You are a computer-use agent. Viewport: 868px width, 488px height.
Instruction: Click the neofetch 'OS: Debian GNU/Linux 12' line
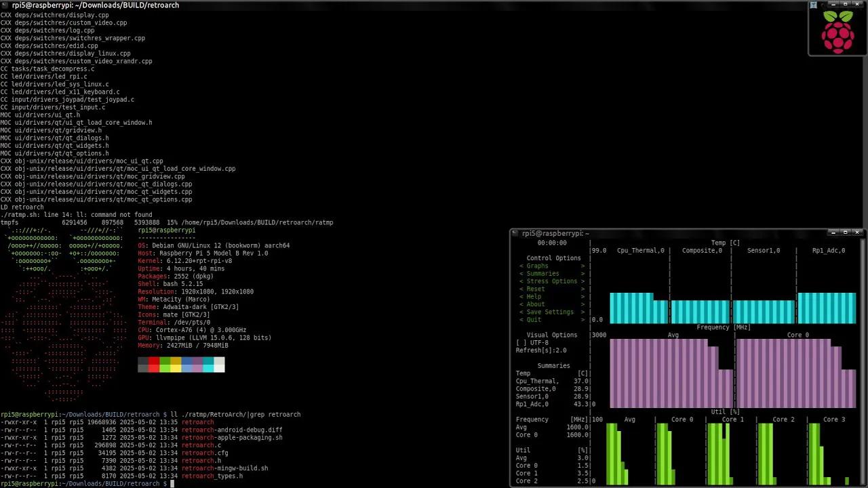click(214, 245)
